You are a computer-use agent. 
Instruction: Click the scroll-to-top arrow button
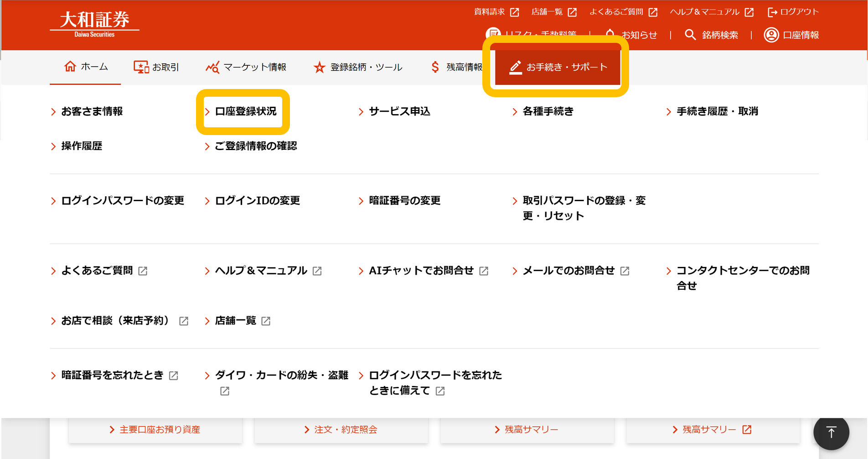(831, 432)
